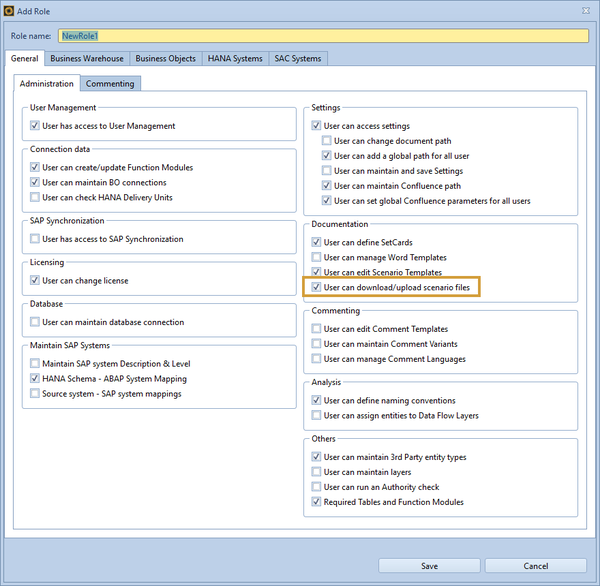Click the Role name input field
This screenshot has height=586, width=600.
[x=320, y=35]
